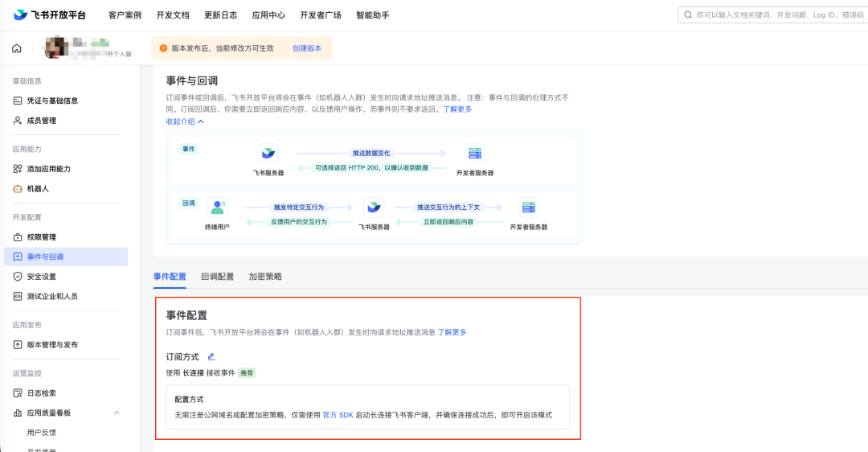The height and width of the screenshot is (452, 868).
Task: Edit 订阅方式 with pencil icon
Action: click(211, 357)
